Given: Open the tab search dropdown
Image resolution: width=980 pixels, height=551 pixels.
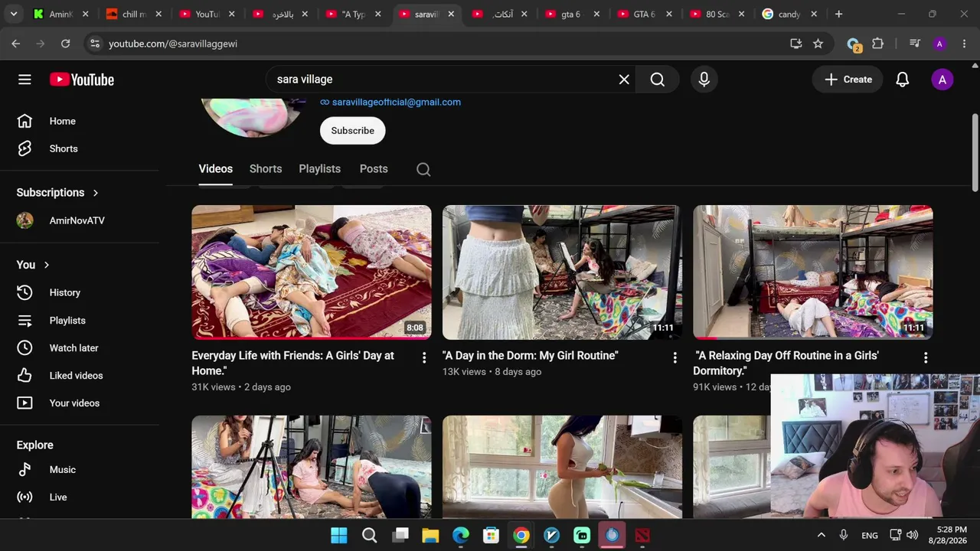Looking at the screenshot, I should (14, 14).
